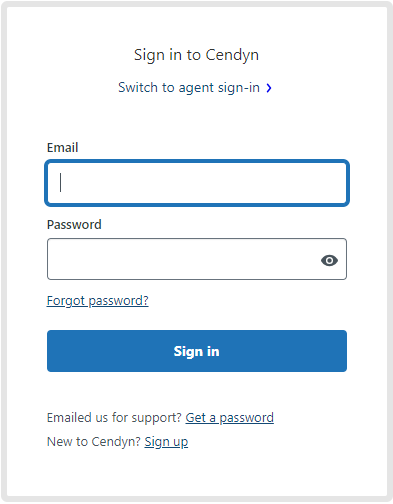This screenshot has height=504, width=393.
Task: Open the Sign up link
Action: point(166,442)
